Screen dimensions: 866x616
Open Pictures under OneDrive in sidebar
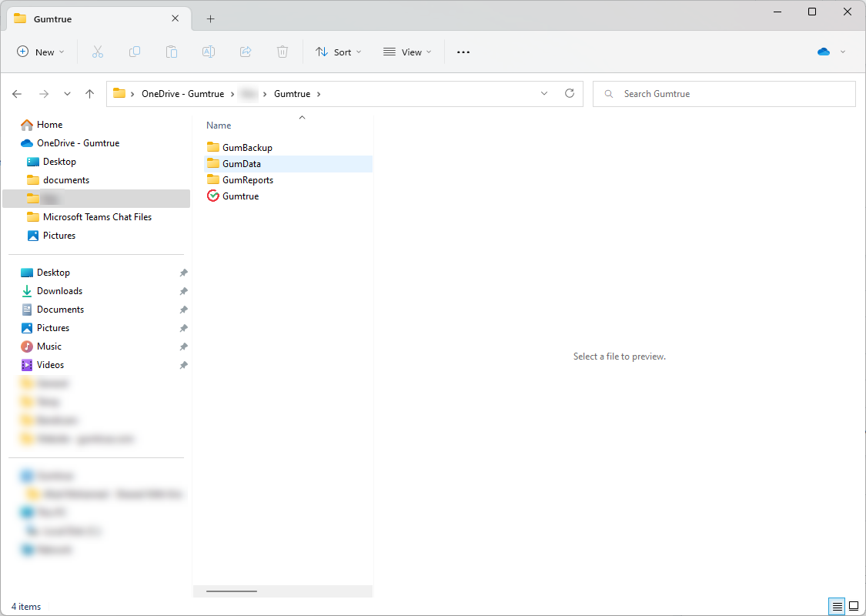(x=52, y=236)
